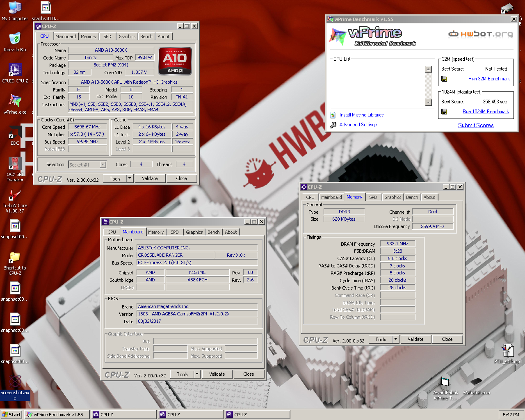
Task: Switch to CPU tab in Mainboard CPU-Z window
Action: coord(112,232)
